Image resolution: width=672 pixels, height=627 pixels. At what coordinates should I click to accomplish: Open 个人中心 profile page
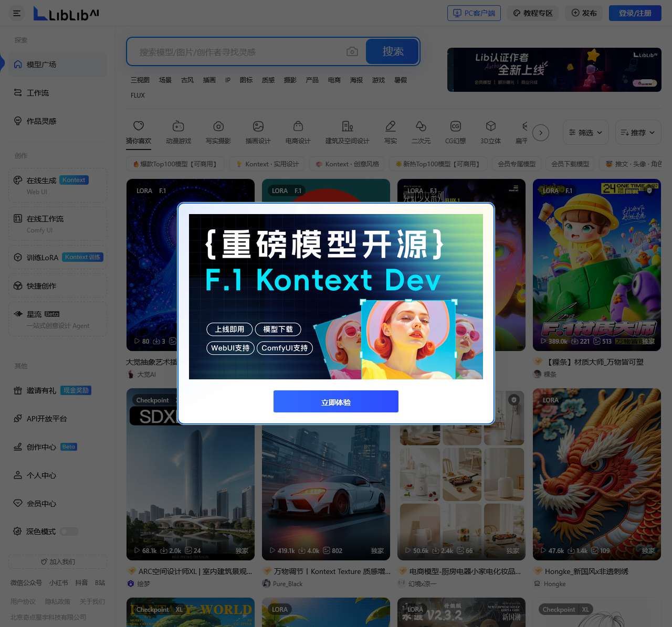click(58, 475)
